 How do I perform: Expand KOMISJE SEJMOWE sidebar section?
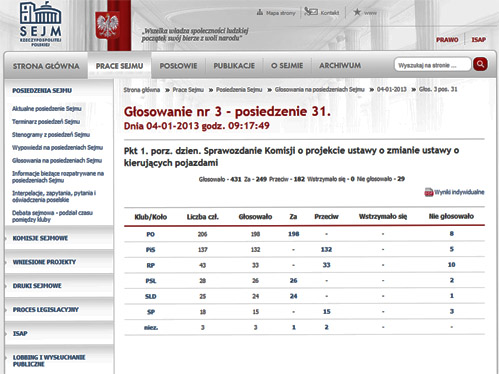(40, 238)
